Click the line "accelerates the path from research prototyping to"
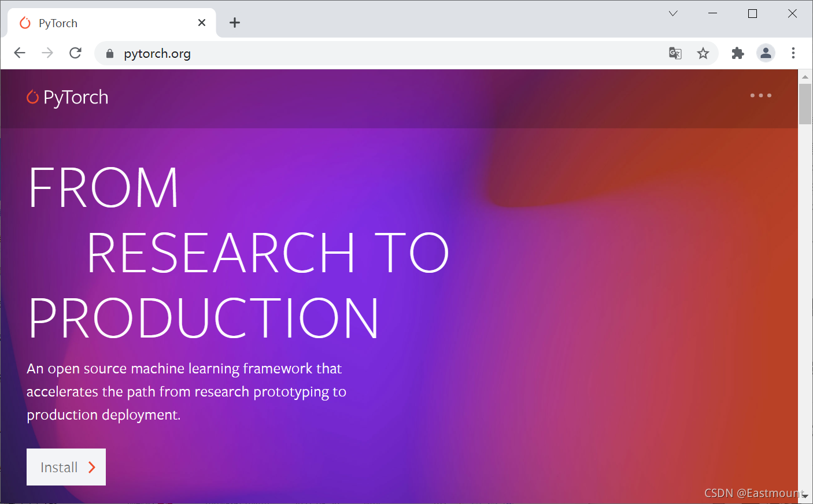 click(186, 392)
